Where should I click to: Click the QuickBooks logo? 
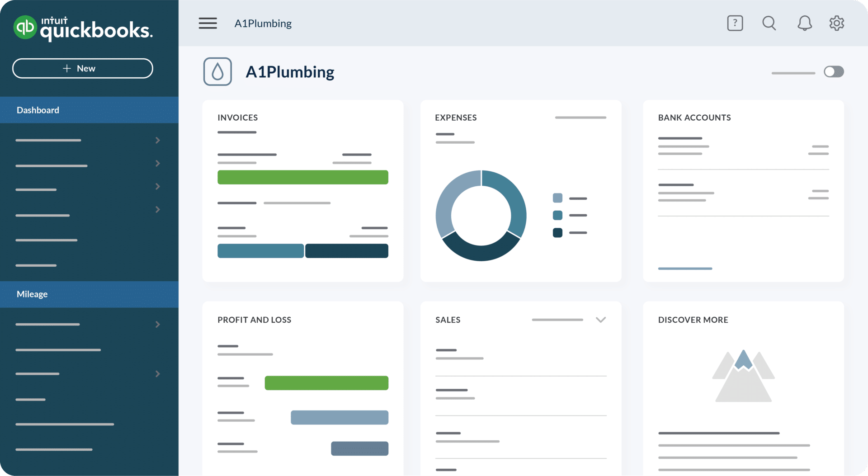click(83, 28)
